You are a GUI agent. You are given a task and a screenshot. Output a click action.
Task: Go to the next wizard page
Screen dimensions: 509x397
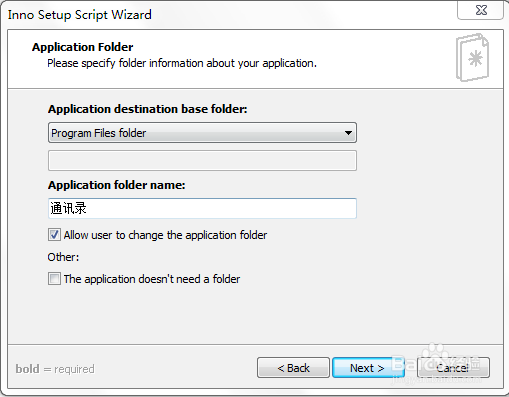[x=368, y=368]
